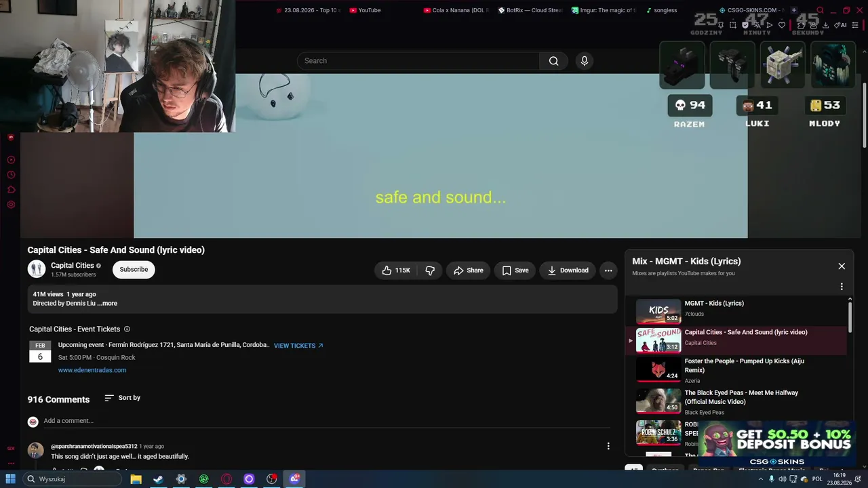The image size is (868, 488).
Task: Open the browser downloads icon
Action: click(825, 25)
